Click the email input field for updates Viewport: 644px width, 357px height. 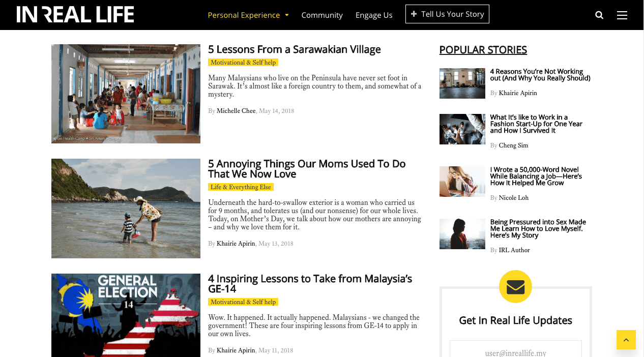tap(515, 349)
